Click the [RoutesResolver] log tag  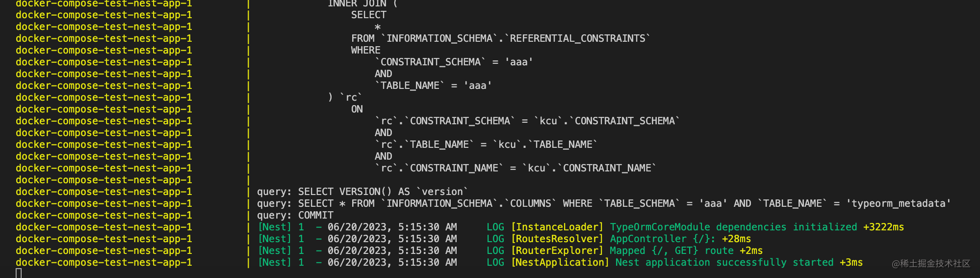(557, 239)
